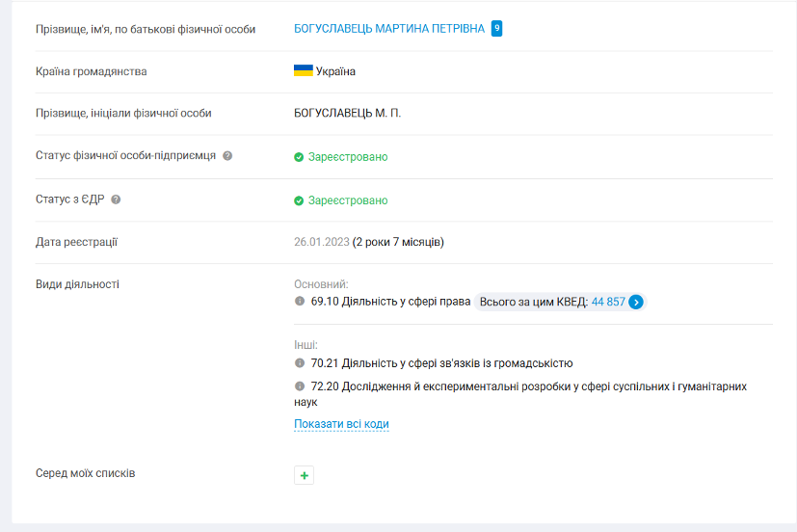Viewport: 797px width, 532px height.
Task: Click the 70.21 Діяльність у сфері зв'язків із громадськістю text
Action: pyautogui.click(x=441, y=363)
